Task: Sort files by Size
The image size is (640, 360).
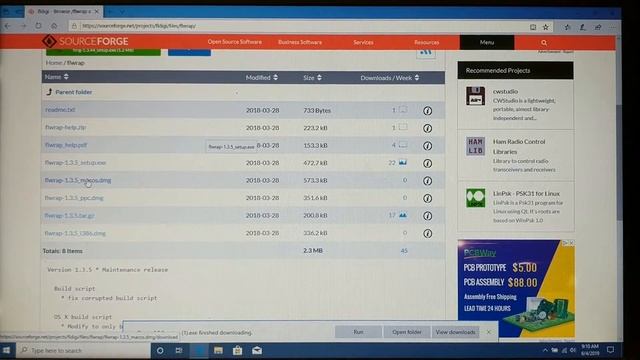Action: tap(312, 78)
